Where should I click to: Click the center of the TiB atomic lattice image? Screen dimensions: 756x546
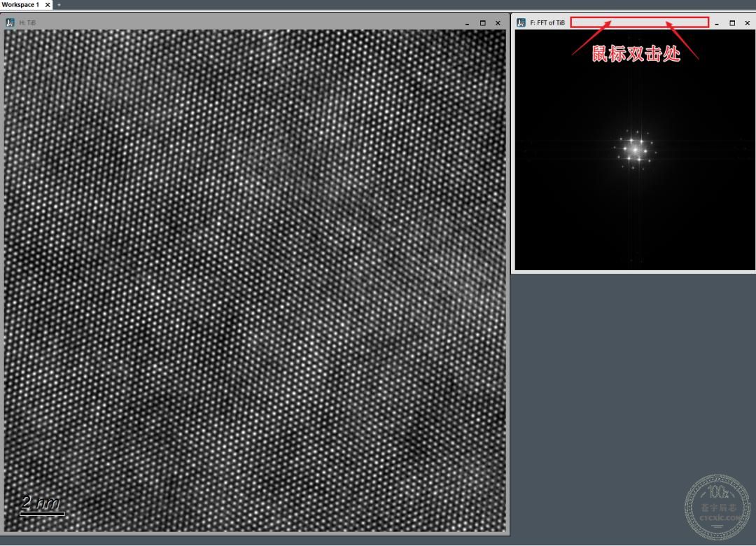click(x=255, y=281)
